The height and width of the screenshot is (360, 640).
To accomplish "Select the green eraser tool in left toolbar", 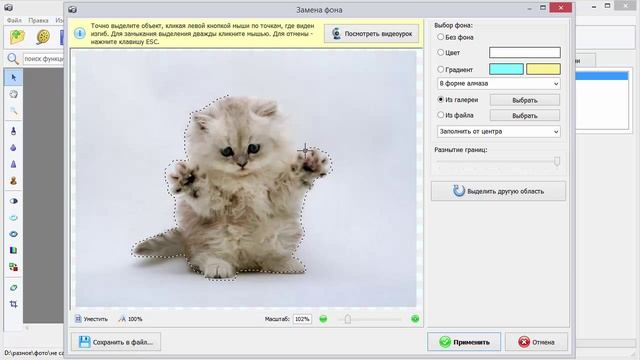I will point(13,288).
